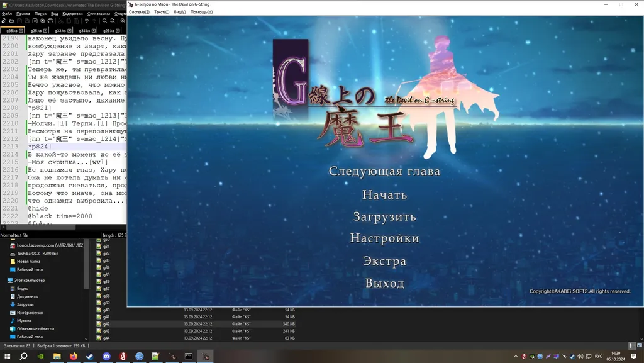Click the New file icon in Notepad++ toolbar
The width and height of the screenshot is (644, 363).
(4, 21)
